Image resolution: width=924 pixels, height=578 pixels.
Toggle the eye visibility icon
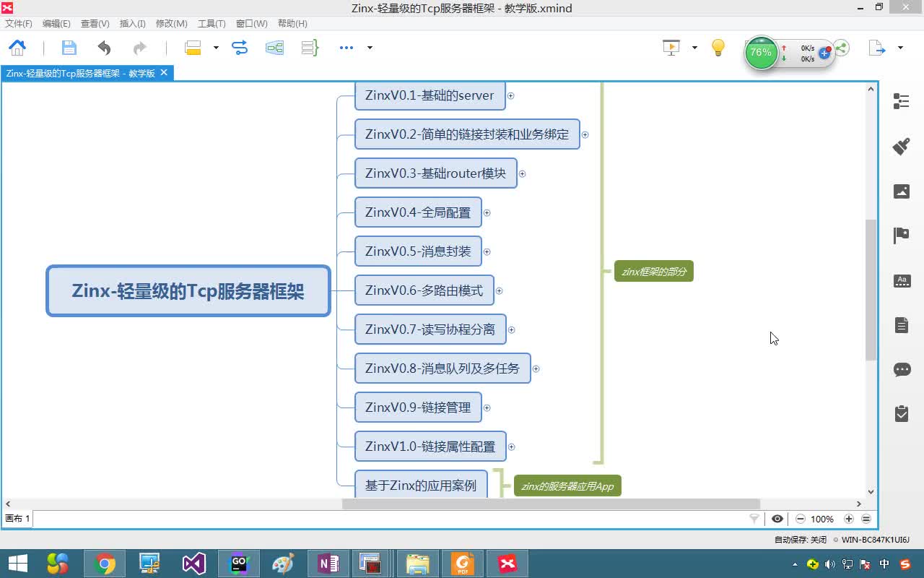tap(777, 519)
